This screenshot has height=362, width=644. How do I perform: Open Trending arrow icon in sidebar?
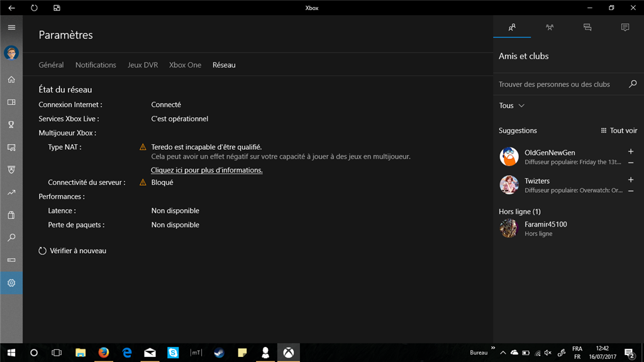click(11, 193)
